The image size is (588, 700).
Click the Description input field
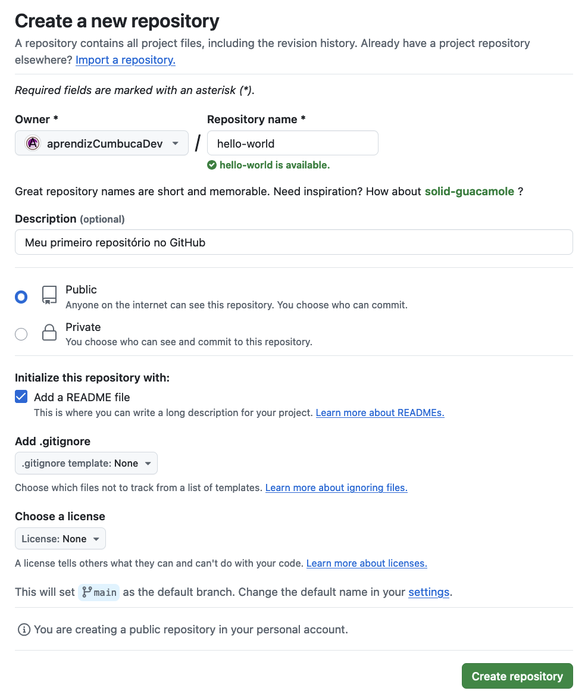click(293, 242)
